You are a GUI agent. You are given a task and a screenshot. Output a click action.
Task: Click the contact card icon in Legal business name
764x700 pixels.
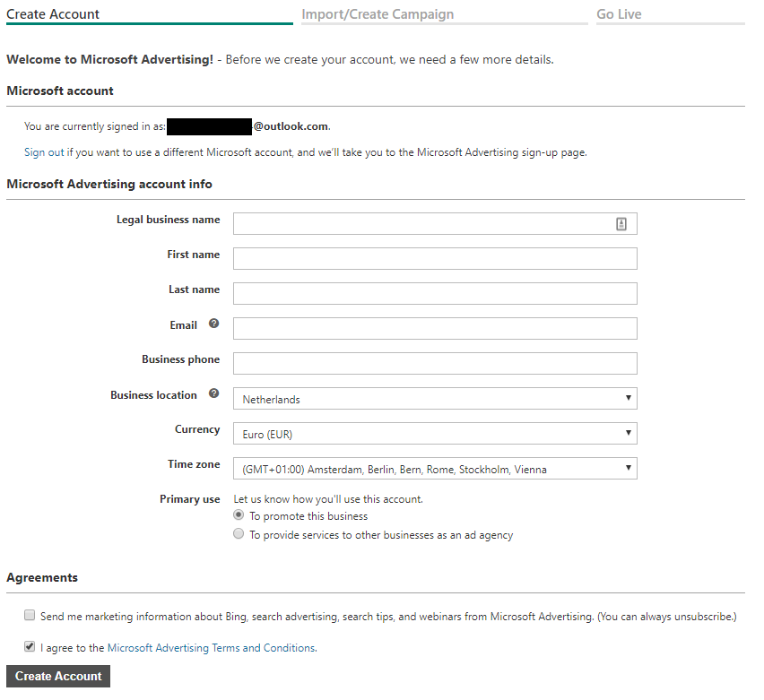point(621,223)
